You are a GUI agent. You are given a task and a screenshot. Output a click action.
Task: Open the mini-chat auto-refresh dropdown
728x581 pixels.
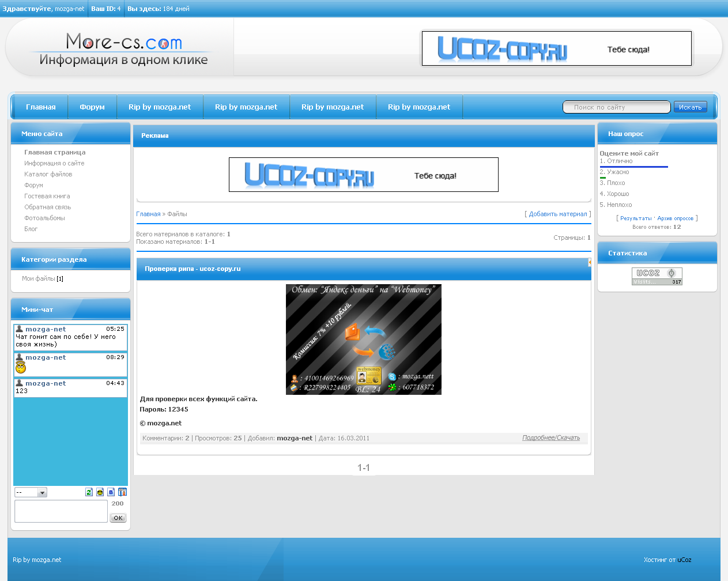coord(31,492)
